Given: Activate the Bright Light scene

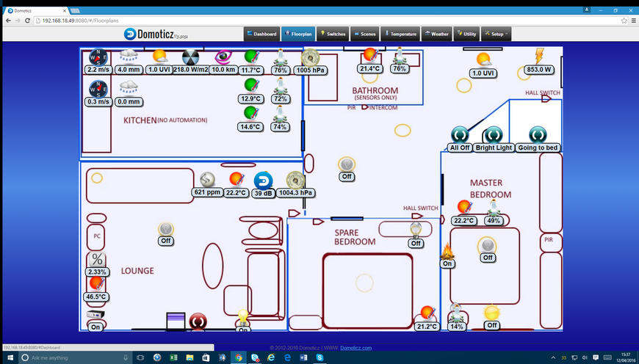Looking at the screenshot, I should tap(494, 135).
